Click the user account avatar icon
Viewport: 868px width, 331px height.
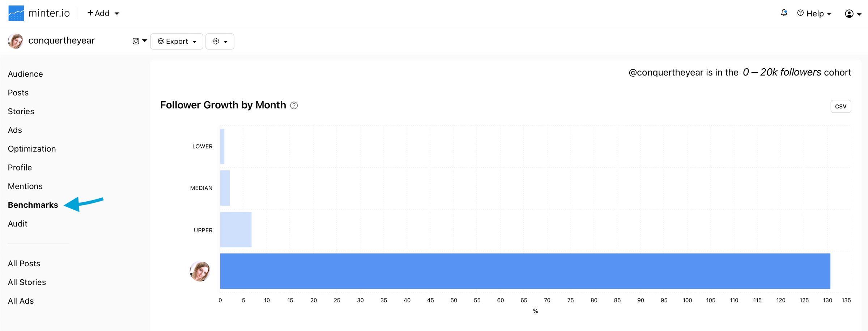849,13
